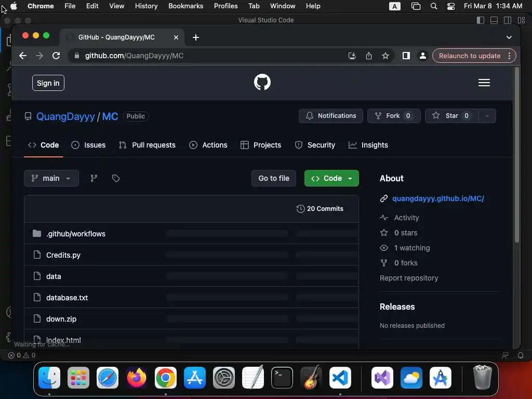Click the Notifications button
532x399 pixels.
click(x=331, y=116)
